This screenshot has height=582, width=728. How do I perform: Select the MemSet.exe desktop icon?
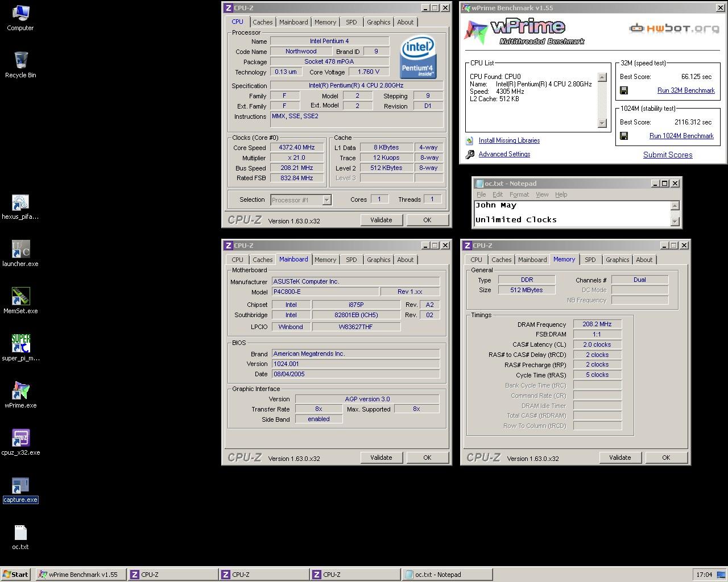tap(20, 301)
